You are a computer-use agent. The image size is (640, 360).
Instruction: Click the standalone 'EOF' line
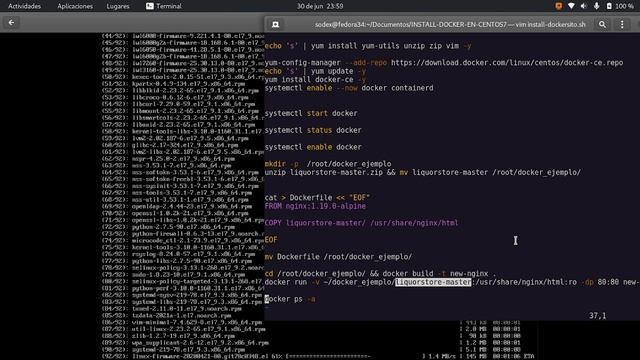[x=271, y=240]
